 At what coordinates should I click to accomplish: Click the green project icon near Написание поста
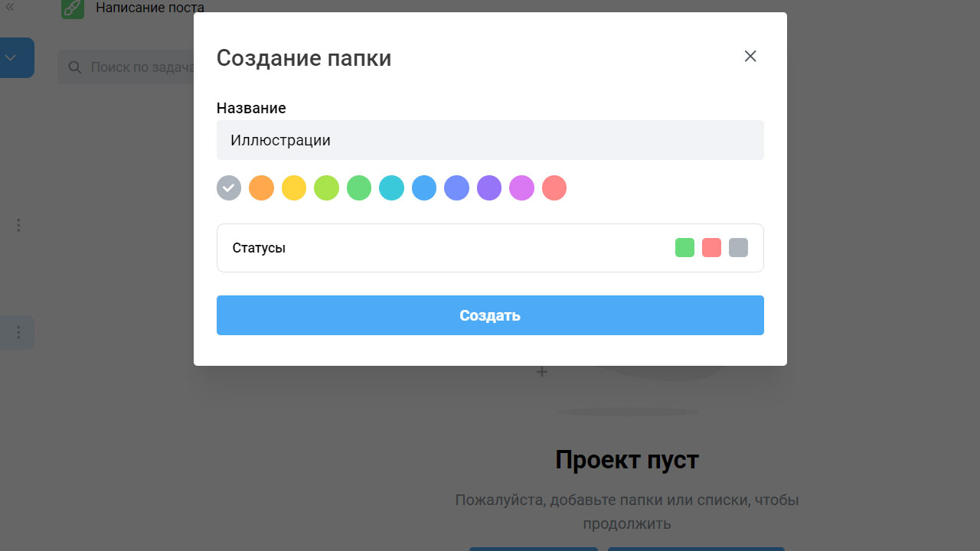click(73, 8)
